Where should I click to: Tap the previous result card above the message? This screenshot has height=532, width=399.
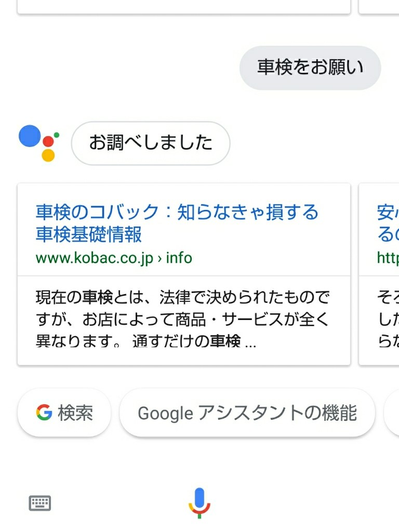184,7
